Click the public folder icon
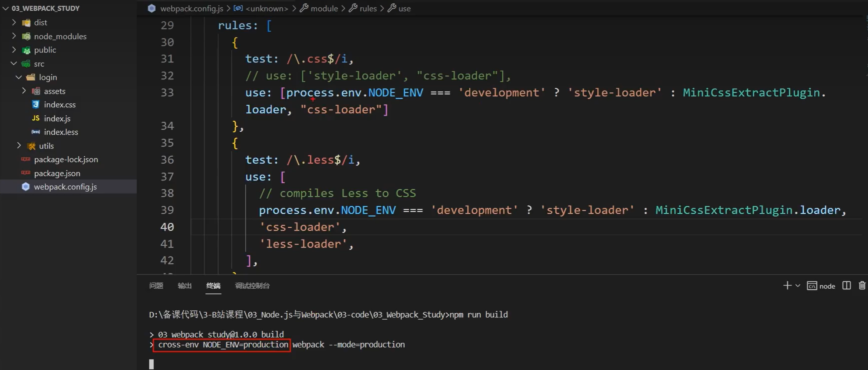This screenshot has height=370, width=868. tap(26, 50)
